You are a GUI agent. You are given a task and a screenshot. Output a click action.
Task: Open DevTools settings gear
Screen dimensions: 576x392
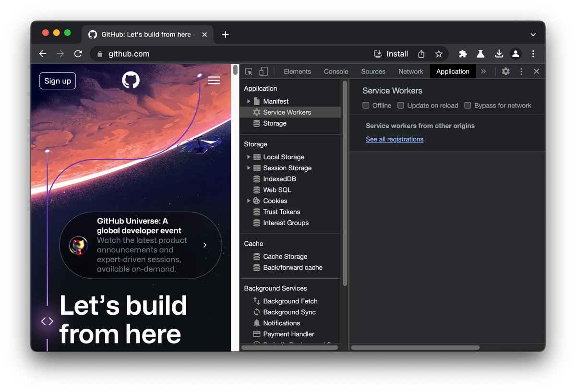click(x=505, y=71)
